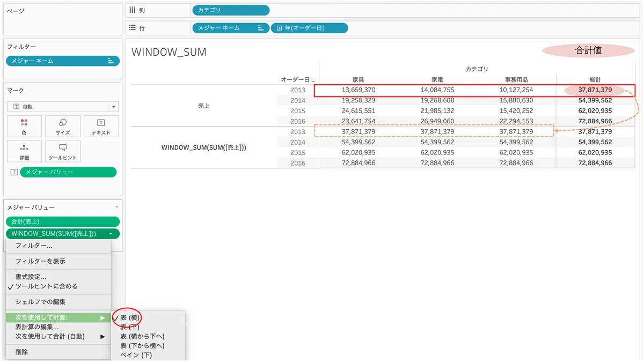Click the 詳細 (detail) mark card

[24, 151]
